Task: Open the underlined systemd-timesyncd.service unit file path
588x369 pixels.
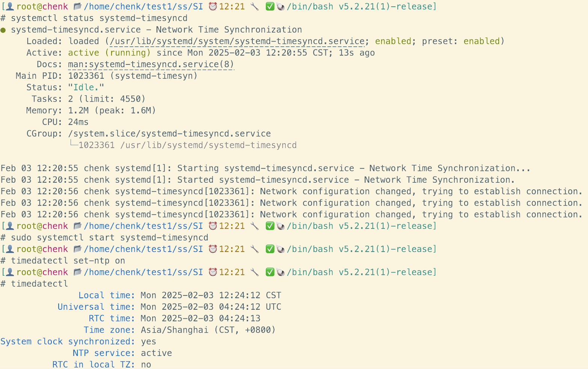Action: (237, 41)
